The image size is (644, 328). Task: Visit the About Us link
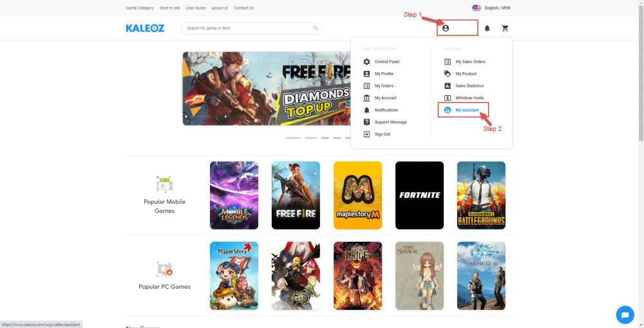[220, 8]
